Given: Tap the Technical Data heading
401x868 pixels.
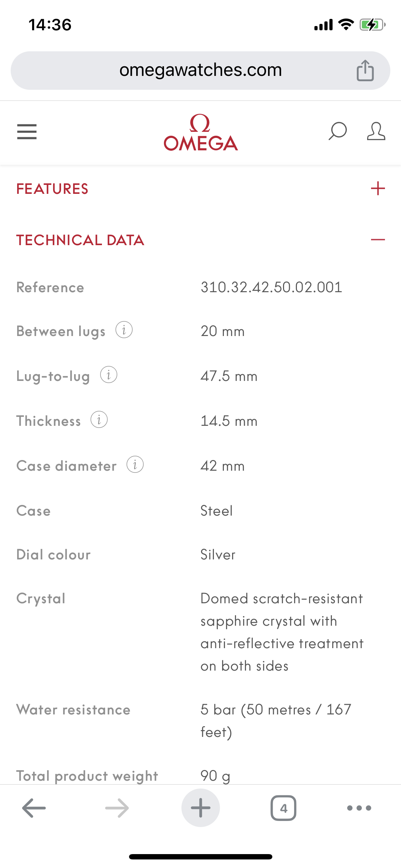Looking at the screenshot, I should click(80, 240).
